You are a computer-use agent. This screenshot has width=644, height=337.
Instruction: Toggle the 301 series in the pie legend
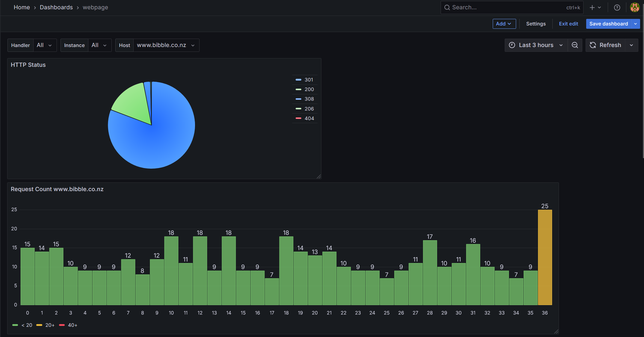(x=309, y=79)
